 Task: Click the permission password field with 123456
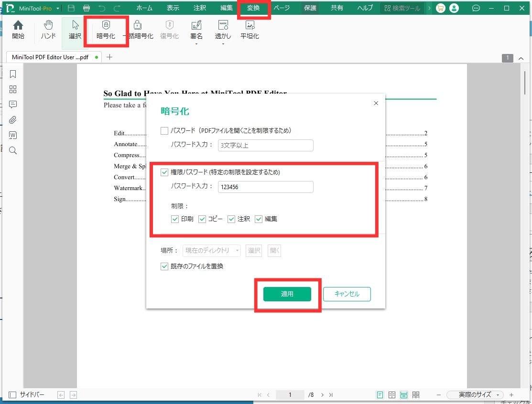pos(266,187)
